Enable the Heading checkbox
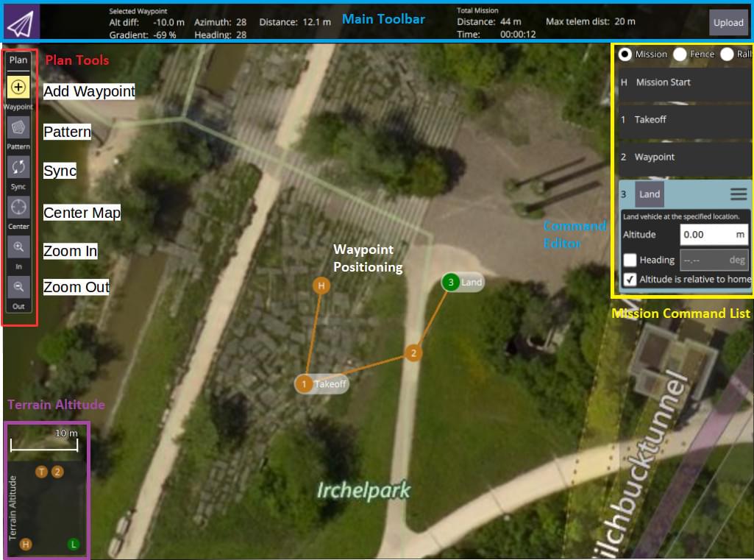Screen dimensions: 754x560 (630, 260)
